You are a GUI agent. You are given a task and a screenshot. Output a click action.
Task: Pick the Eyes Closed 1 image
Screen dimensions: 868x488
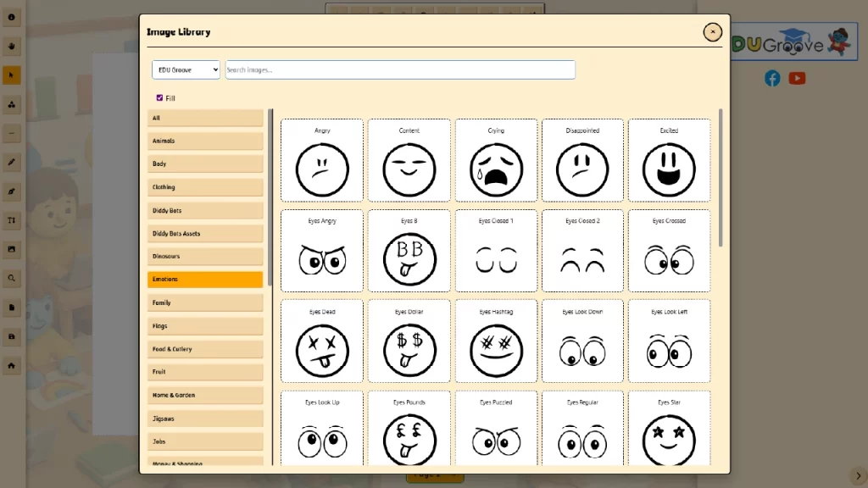coord(496,251)
